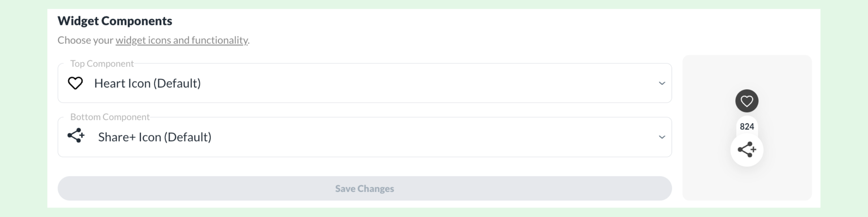Image resolution: width=868 pixels, height=217 pixels.
Task: Click the heart outline next to Heart Icon label
Action: (75, 83)
